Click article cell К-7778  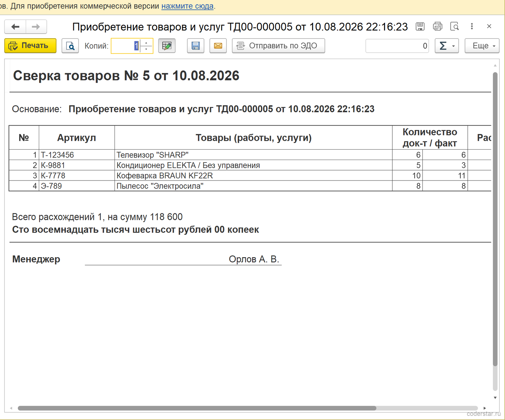pos(77,176)
